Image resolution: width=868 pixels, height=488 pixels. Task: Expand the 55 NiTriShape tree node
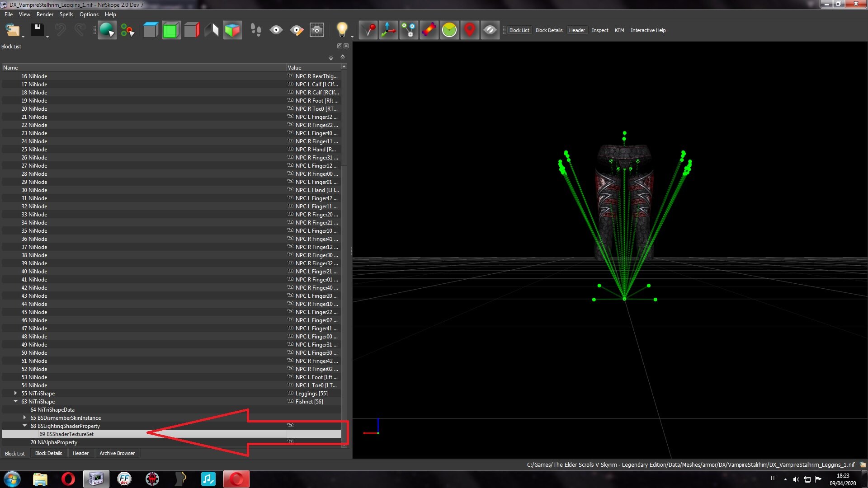tap(15, 393)
